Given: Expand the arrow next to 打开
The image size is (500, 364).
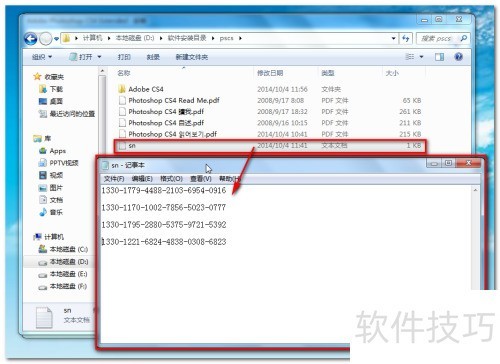Looking at the screenshot, I should pos(99,57).
